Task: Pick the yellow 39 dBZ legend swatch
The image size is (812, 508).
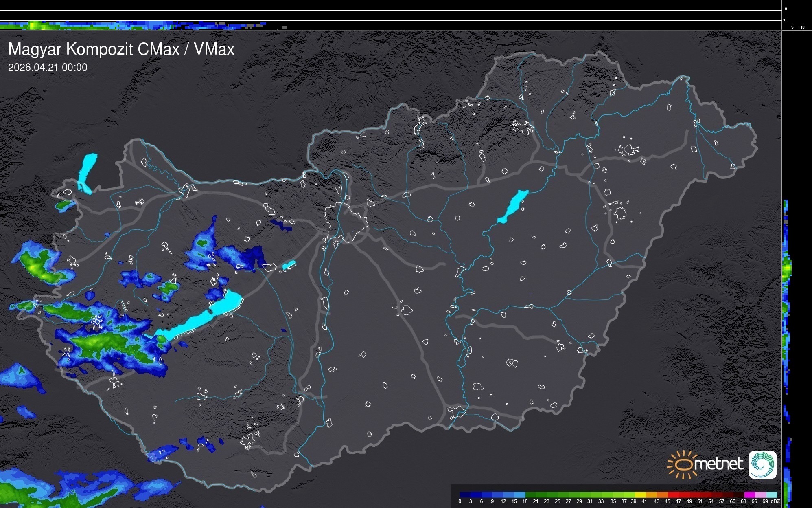Action: (640, 495)
